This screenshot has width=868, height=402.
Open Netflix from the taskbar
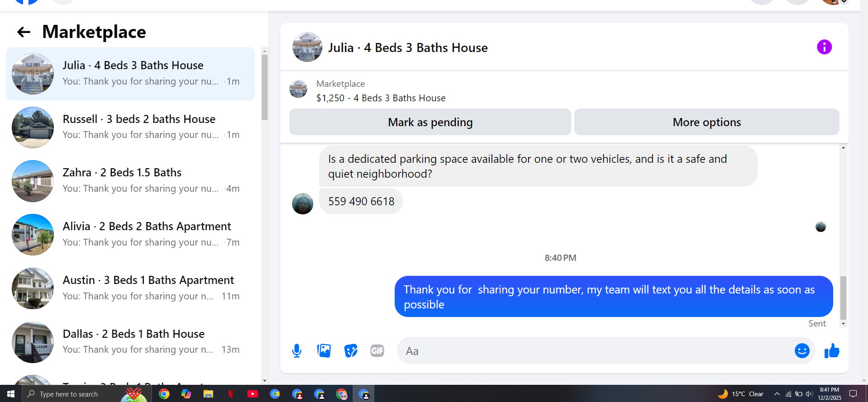coord(231,394)
